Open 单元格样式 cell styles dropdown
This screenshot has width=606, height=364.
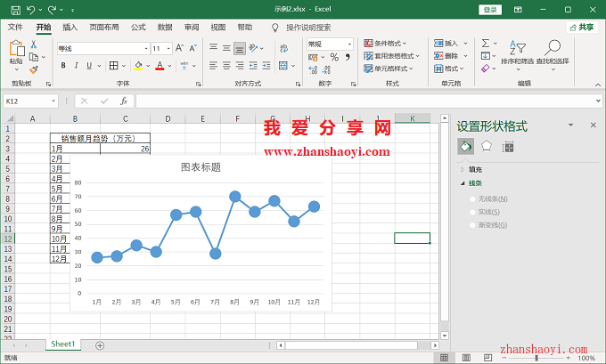389,69
